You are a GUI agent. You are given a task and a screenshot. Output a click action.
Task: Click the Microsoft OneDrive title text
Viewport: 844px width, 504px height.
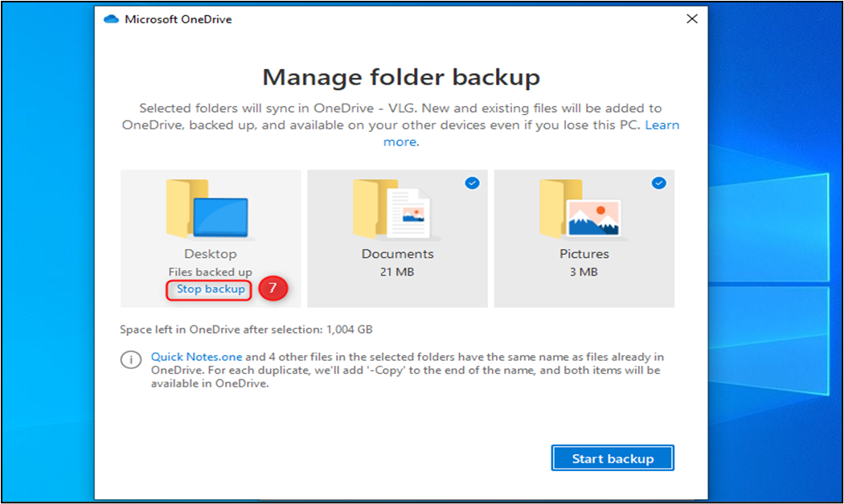click(x=178, y=19)
